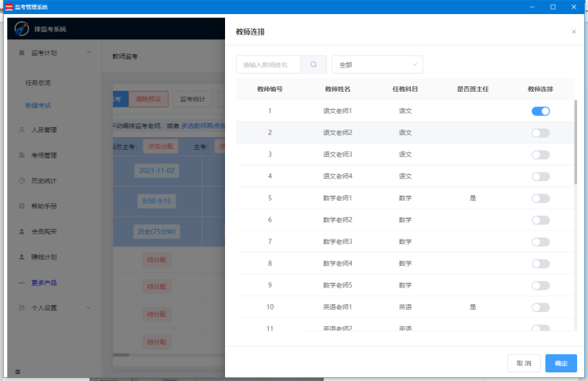Click the 考场管理 building icon

[x=22, y=155]
